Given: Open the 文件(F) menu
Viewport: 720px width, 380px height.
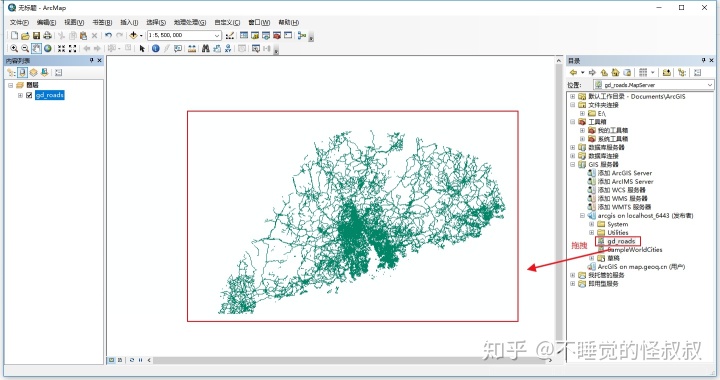Looking at the screenshot, I should click(x=19, y=22).
